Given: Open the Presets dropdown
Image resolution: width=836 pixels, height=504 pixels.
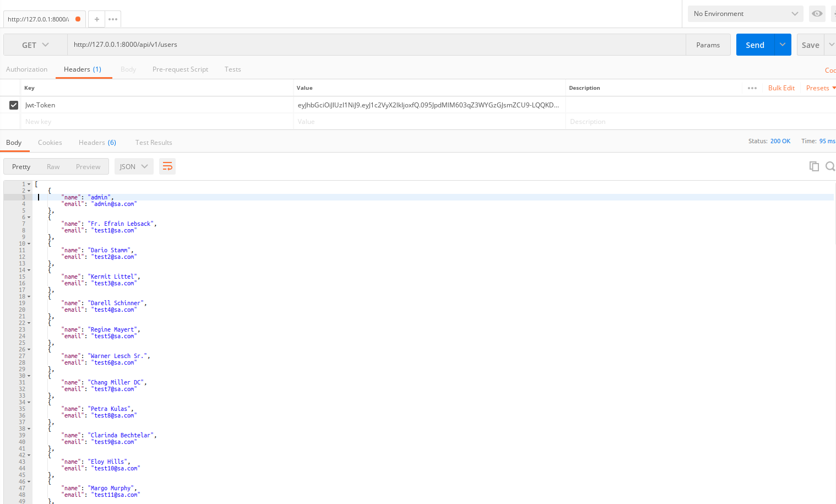Looking at the screenshot, I should pos(821,88).
